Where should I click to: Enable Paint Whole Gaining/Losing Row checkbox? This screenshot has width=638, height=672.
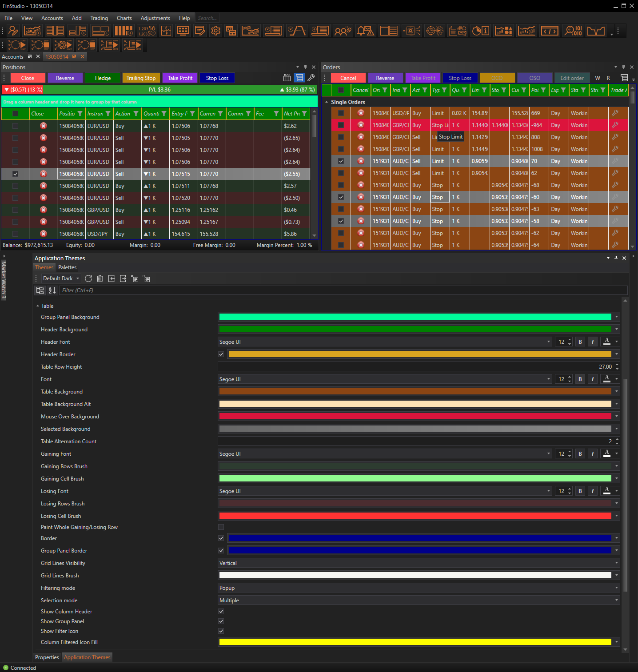point(221,527)
